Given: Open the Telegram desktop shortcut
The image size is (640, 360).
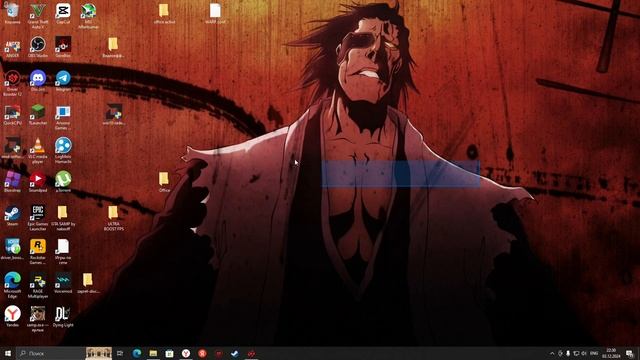Looking at the screenshot, I should [63, 80].
